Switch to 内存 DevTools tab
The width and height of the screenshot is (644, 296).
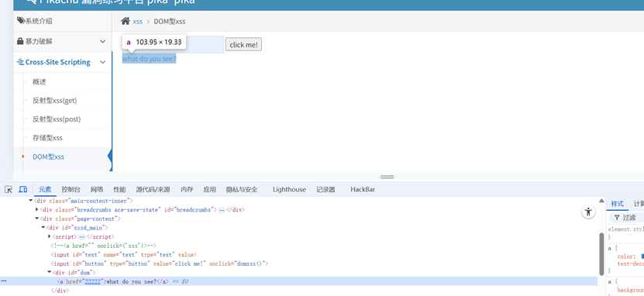pyautogui.click(x=187, y=189)
